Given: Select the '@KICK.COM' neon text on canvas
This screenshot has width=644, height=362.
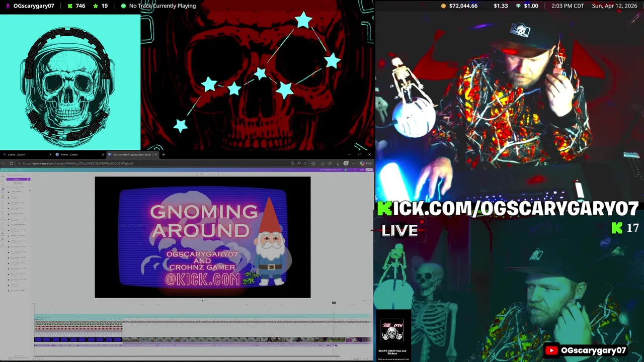Looking at the screenshot, I should point(202,280).
